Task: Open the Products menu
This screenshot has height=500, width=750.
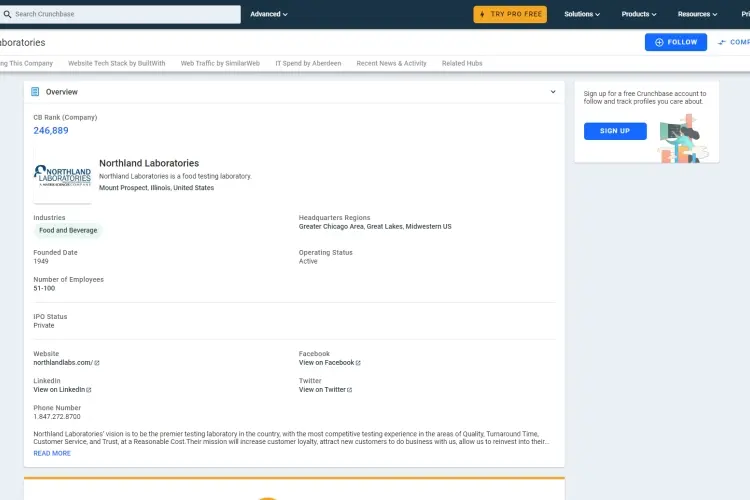Action: click(x=639, y=14)
